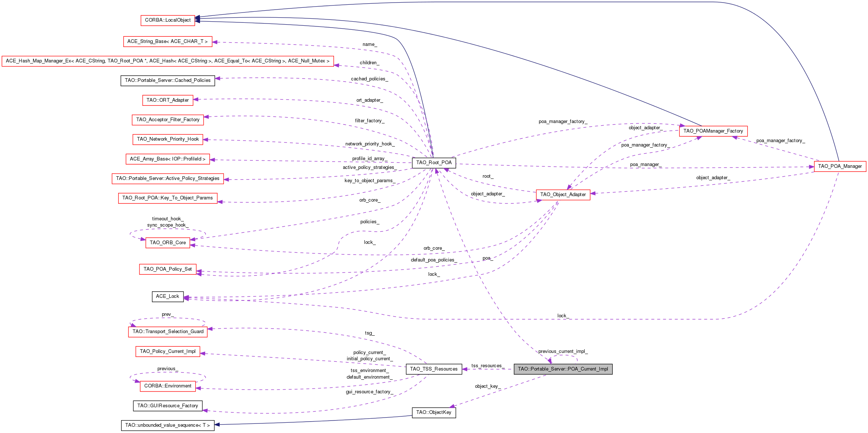Select the ACE_Hash_Map_Manager_Ex template node
This screenshot has height=433, width=868.
point(167,61)
